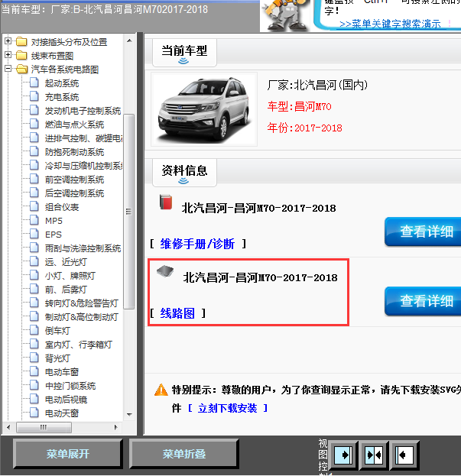
Task: Click the view-control right arrow icon
Action: 343,455
